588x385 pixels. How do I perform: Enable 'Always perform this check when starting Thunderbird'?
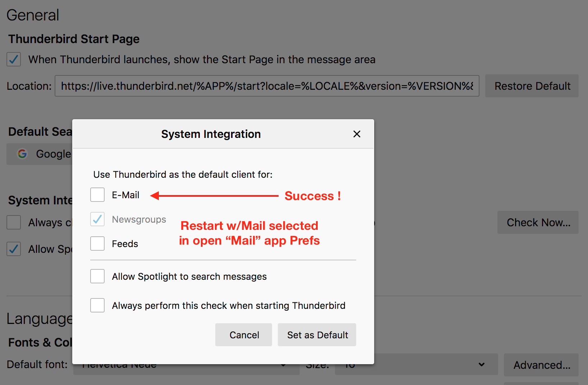tap(97, 305)
